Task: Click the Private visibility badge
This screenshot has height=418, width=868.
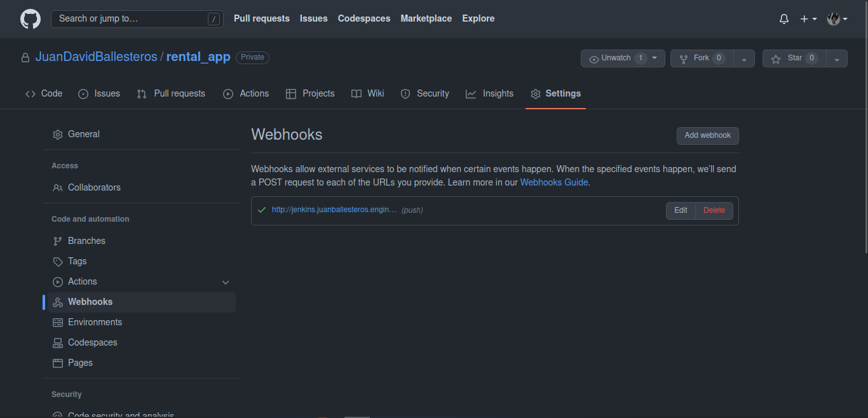Action: (252, 57)
